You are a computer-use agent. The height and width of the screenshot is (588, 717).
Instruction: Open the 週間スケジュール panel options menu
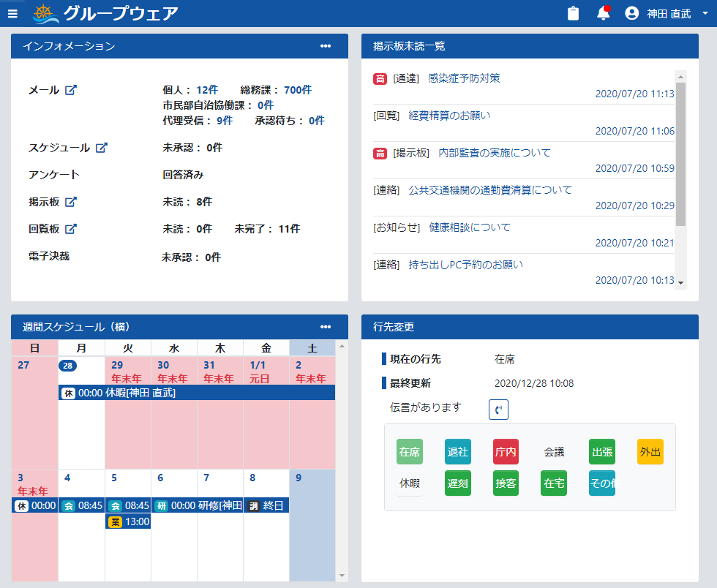tap(326, 326)
